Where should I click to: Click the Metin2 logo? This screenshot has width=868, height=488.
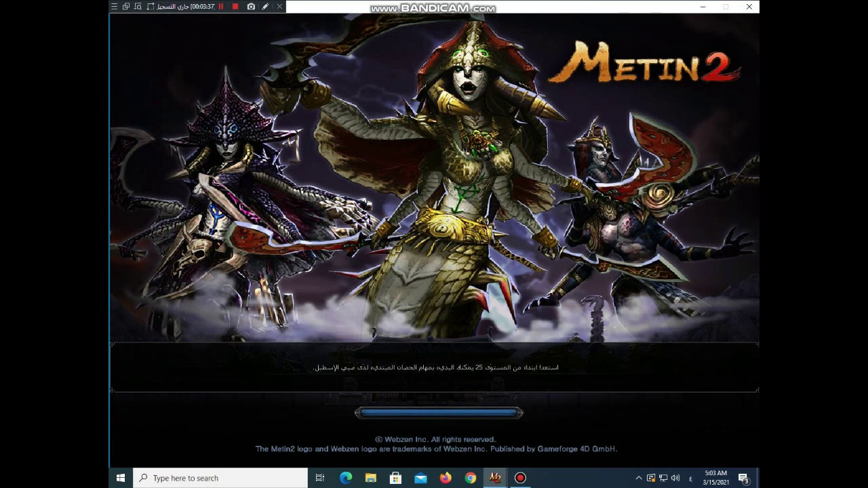tap(644, 62)
